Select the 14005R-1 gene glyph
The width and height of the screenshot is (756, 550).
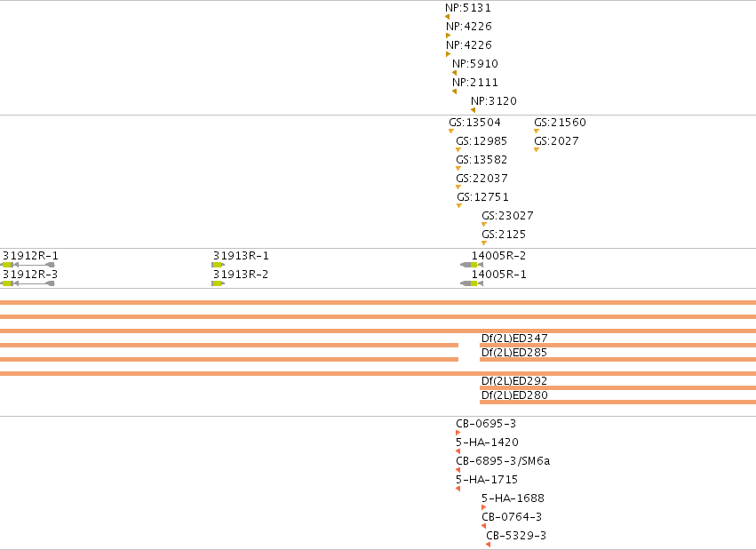pos(472,283)
